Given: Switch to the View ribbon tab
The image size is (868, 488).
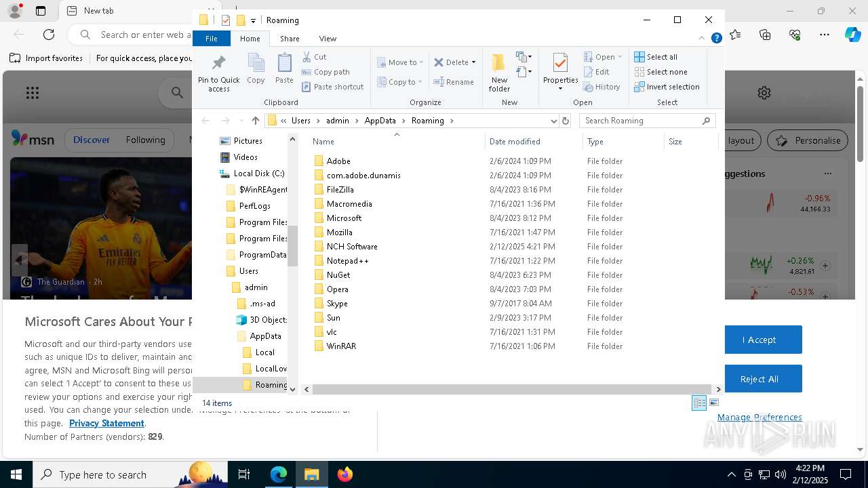Looking at the screenshot, I should coord(328,39).
